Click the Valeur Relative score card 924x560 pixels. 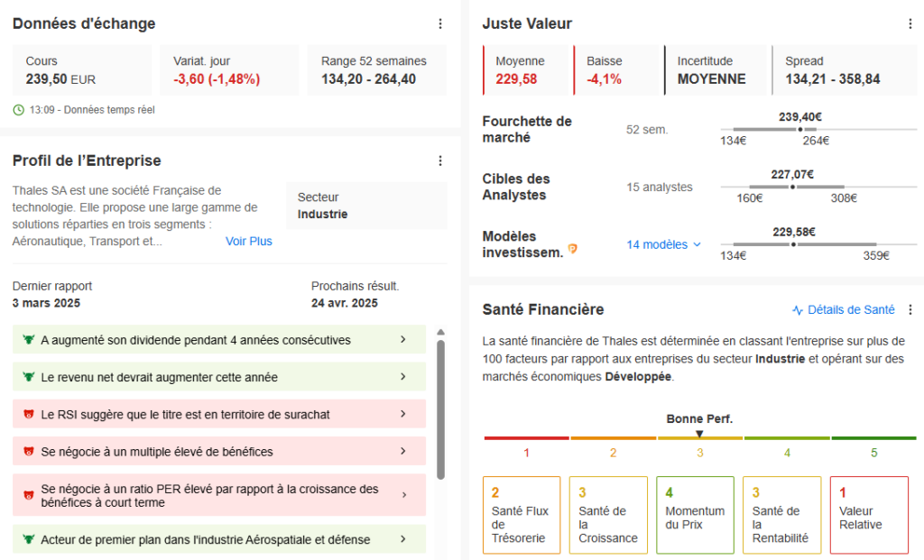868,515
